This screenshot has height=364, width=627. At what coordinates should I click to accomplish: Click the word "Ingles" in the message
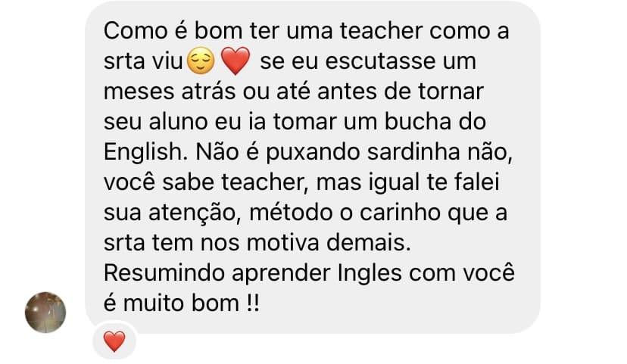click(370, 274)
